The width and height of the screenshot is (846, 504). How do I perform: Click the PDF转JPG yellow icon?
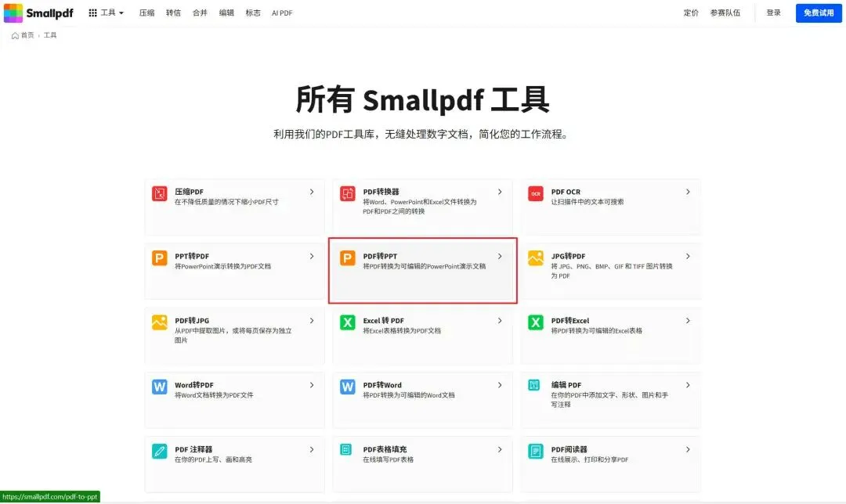tap(159, 322)
